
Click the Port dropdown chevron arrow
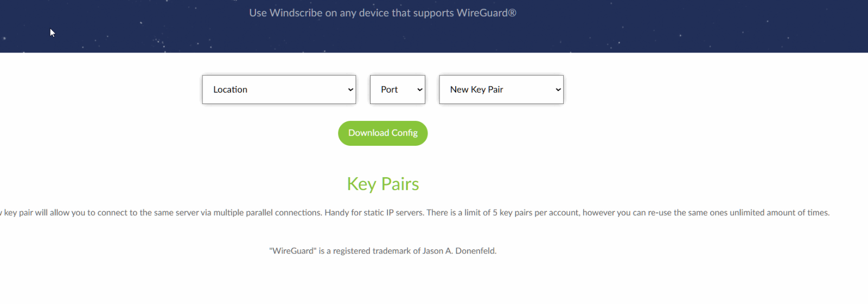pos(419,90)
